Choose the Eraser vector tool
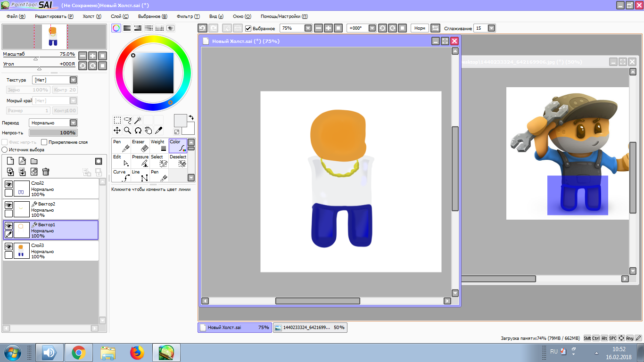644x362 pixels. [x=140, y=146]
